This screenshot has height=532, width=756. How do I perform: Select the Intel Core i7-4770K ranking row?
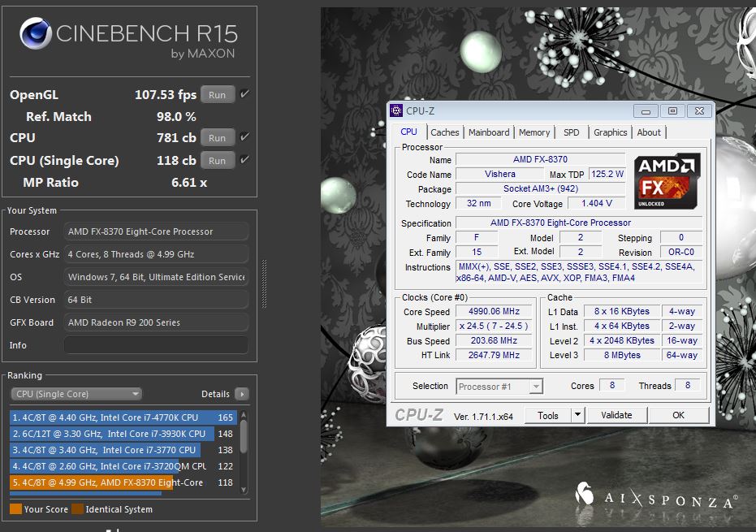[x=123, y=417]
